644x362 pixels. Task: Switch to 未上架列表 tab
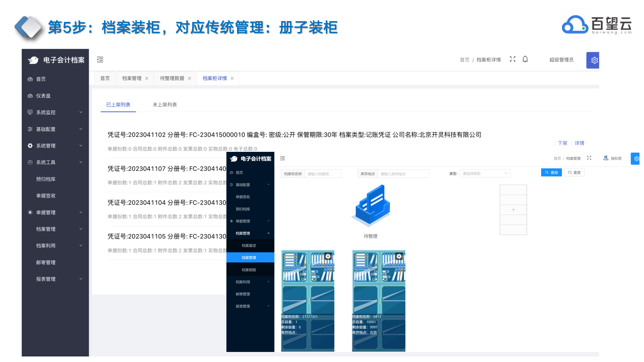tap(165, 105)
